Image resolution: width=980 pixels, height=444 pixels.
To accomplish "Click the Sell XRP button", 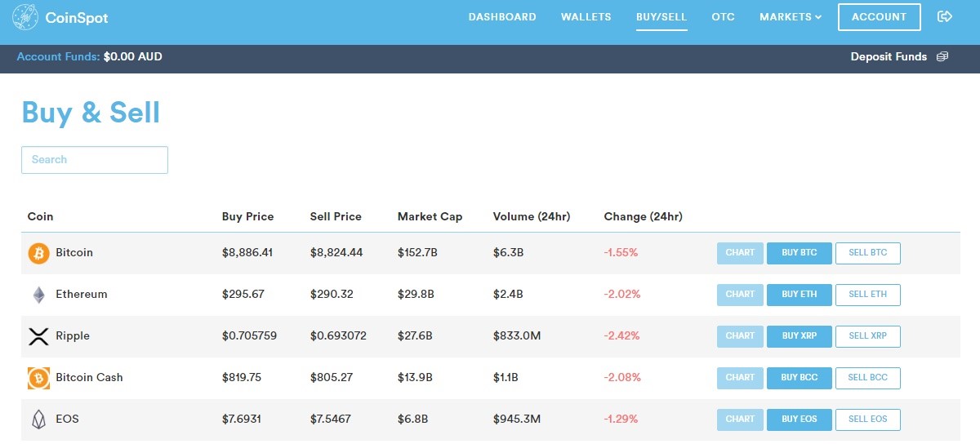I will pos(867,336).
